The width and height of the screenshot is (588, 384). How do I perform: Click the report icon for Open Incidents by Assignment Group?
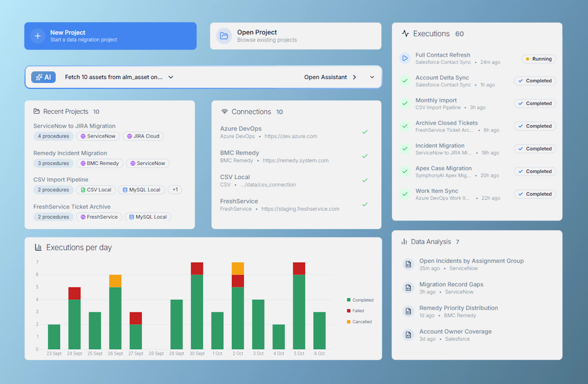[408, 264]
